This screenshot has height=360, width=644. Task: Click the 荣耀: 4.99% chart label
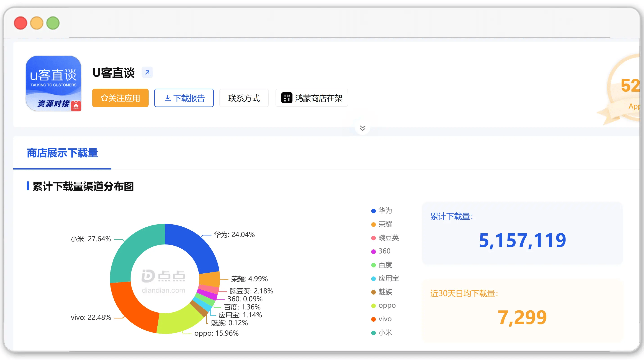pyautogui.click(x=249, y=279)
